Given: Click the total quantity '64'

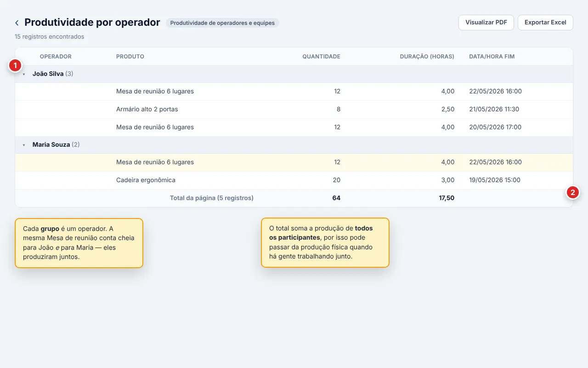Looking at the screenshot, I should pyautogui.click(x=336, y=198).
